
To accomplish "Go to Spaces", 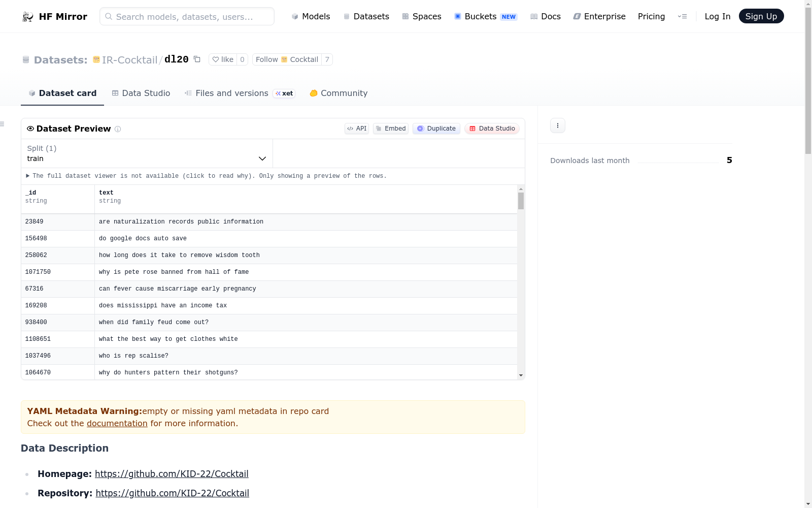I will [x=422, y=16].
